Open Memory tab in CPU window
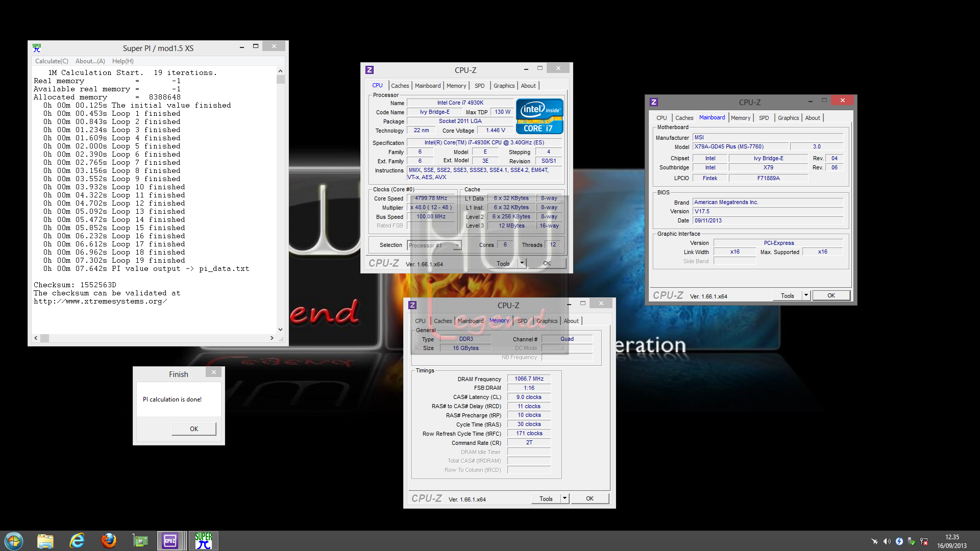The image size is (980, 551). coord(456,86)
